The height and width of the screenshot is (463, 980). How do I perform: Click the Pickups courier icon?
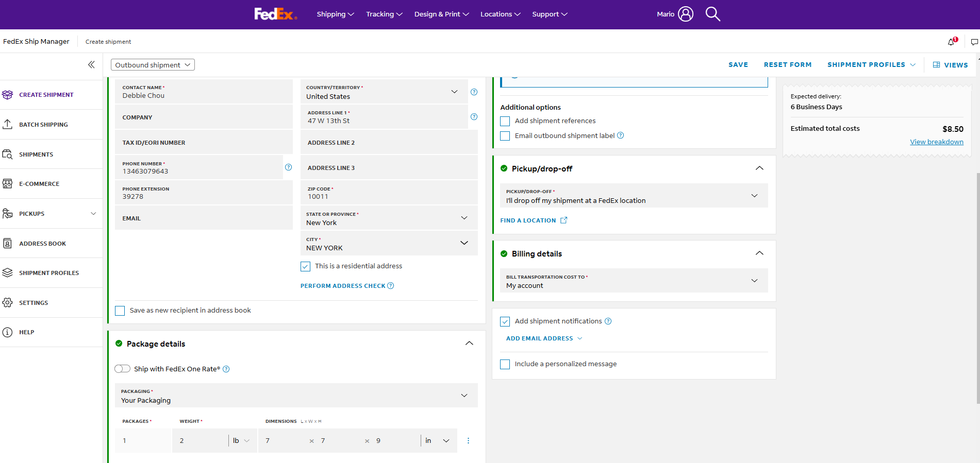pos(7,213)
